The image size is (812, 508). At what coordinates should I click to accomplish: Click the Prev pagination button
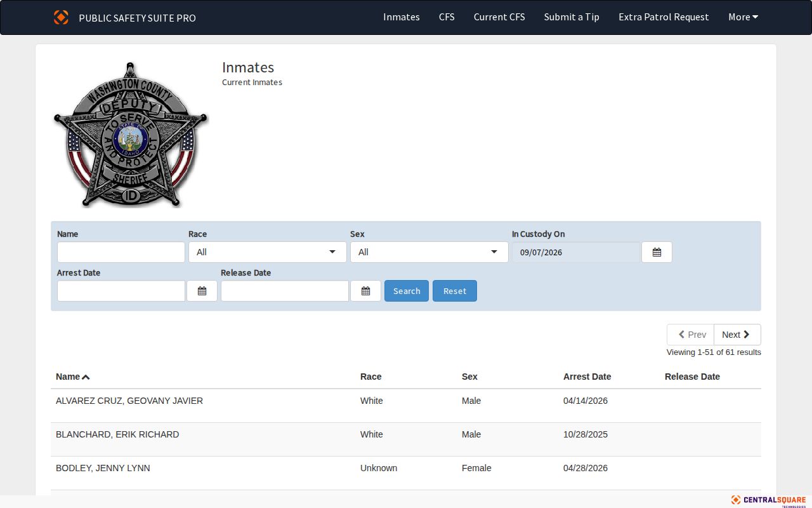[690, 335]
